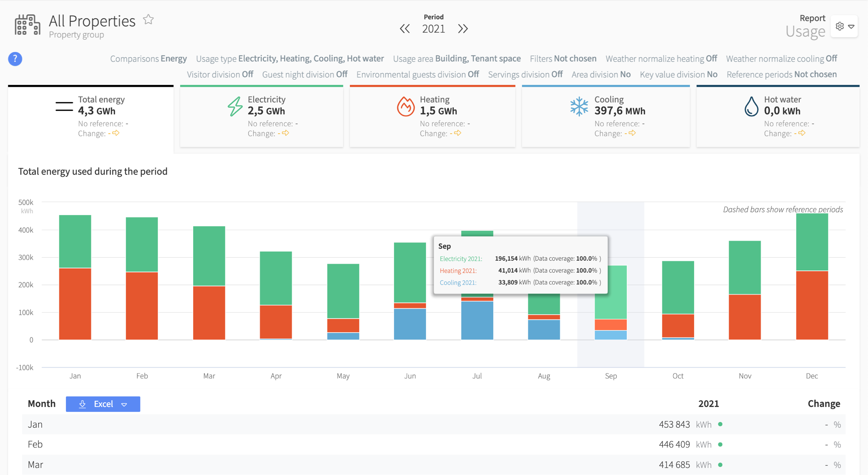The image size is (868, 475).
Task: Advance to next period with double-right arrows
Action: point(463,29)
